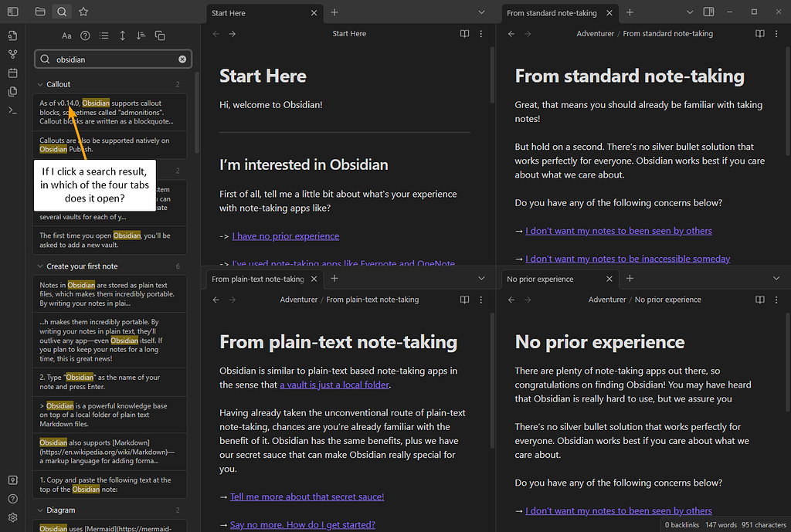Open graph view from the left ribbon
Image resolution: width=791 pixels, height=532 pixels.
coord(12,54)
